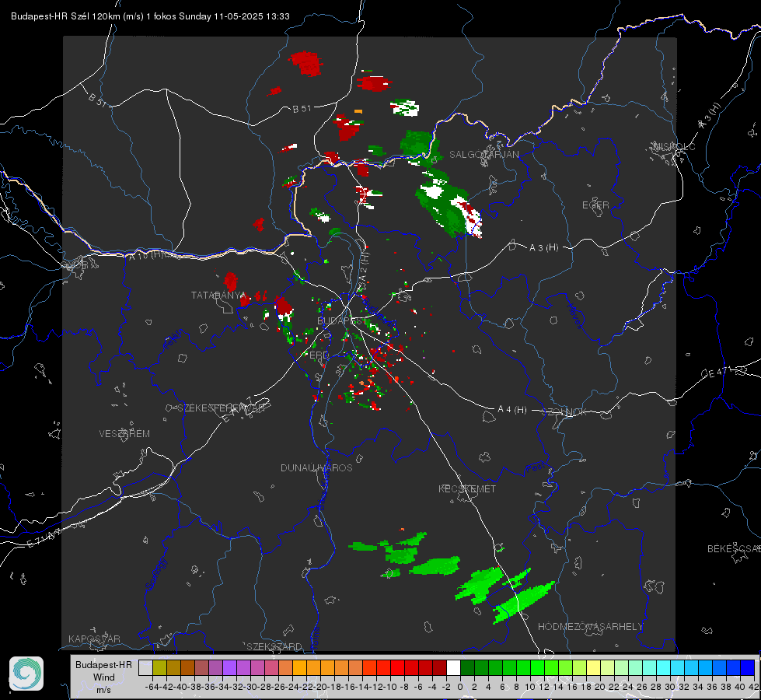This screenshot has width=761, height=700.
Task: Choose the amber swatch between -24 and -22
Action: (x=299, y=667)
